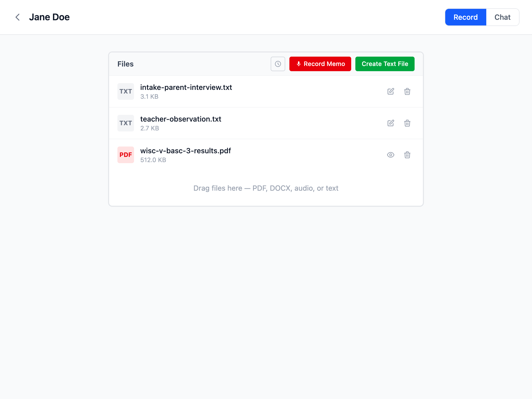Click the clock history icon in Files header

(x=278, y=64)
